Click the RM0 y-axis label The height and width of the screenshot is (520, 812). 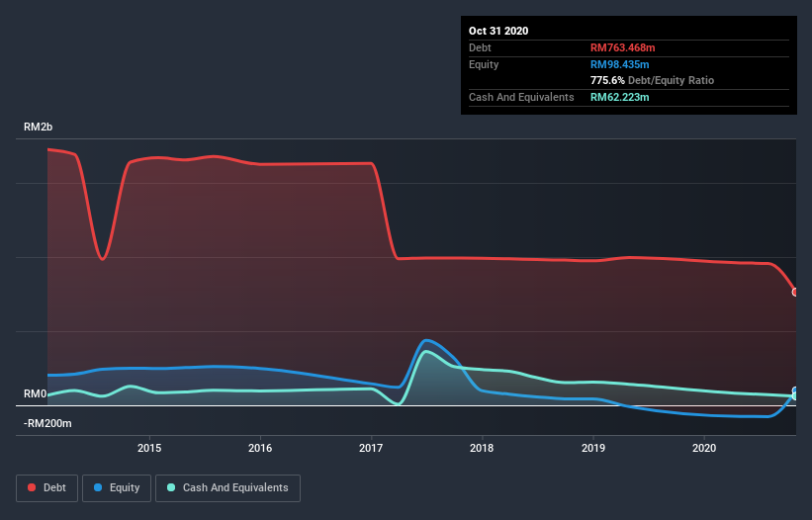pyautogui.click(x=36, y=393)
